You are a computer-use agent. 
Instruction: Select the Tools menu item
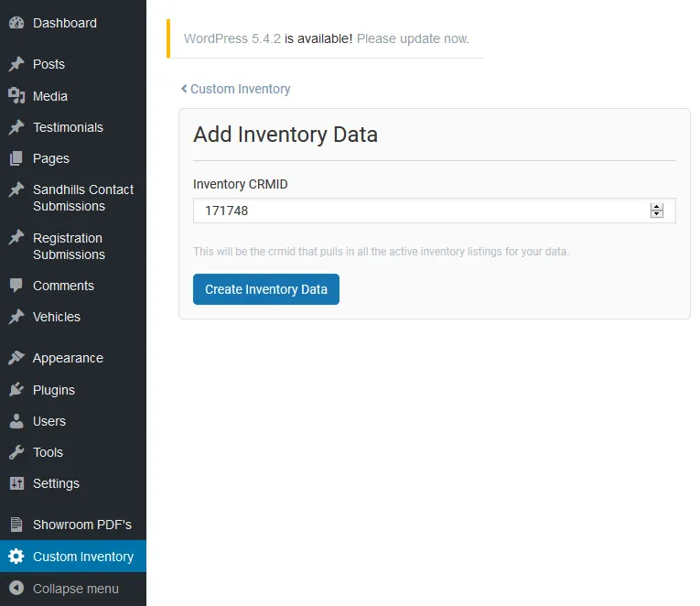[73, 452]
